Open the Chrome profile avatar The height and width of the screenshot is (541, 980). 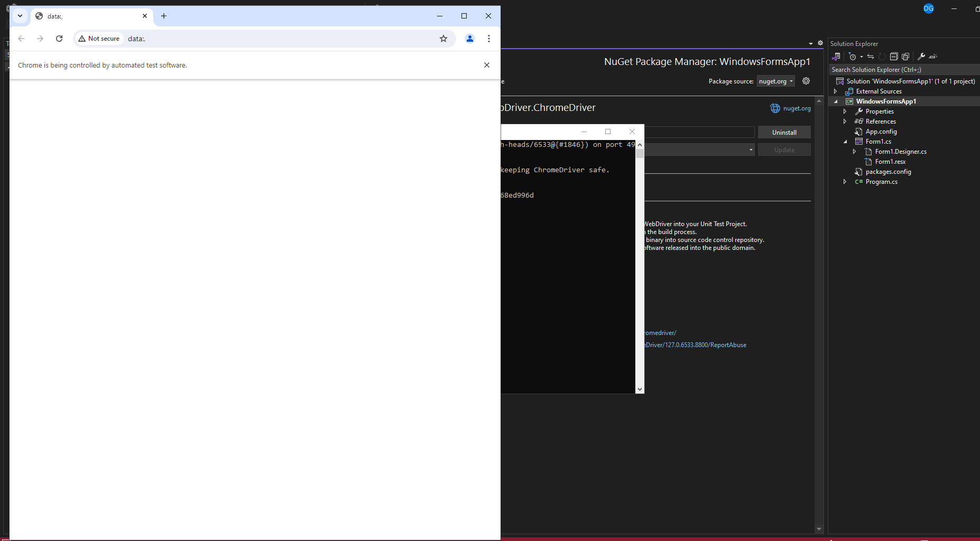click(x=469, y=39)
